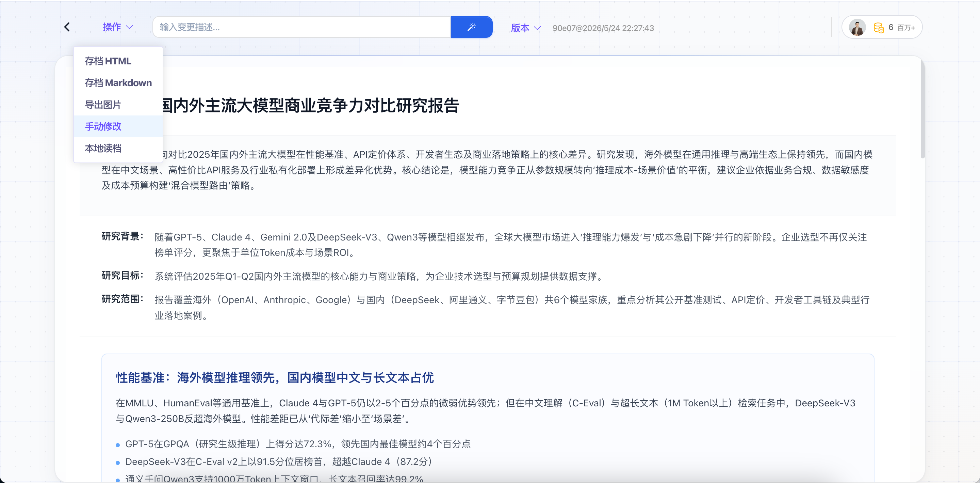Click the vertical scrollbar of the report
This screenshot has height=483, width=980.
pyautogui.click(x=922, y=109)
